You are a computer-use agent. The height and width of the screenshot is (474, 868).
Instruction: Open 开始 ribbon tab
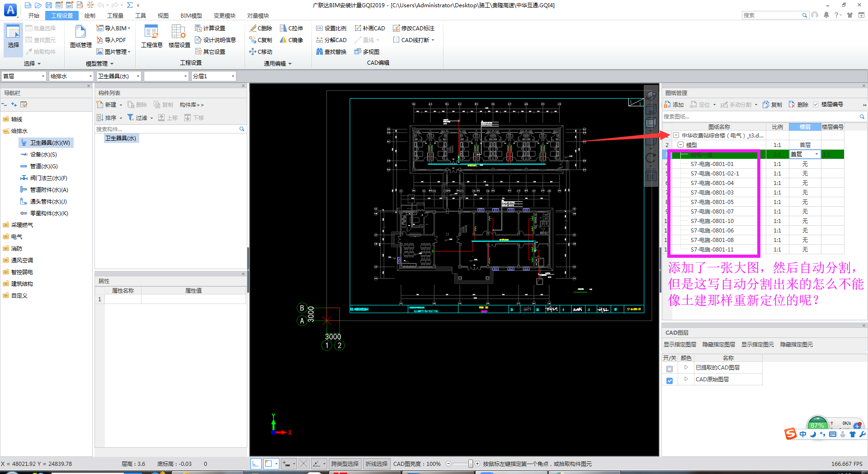click(34, 15)
